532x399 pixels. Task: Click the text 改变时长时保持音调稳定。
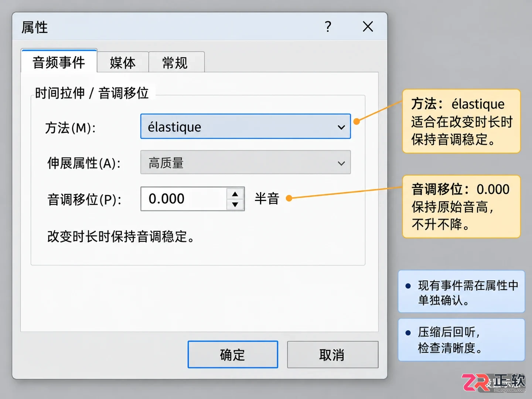pos(121,236)
